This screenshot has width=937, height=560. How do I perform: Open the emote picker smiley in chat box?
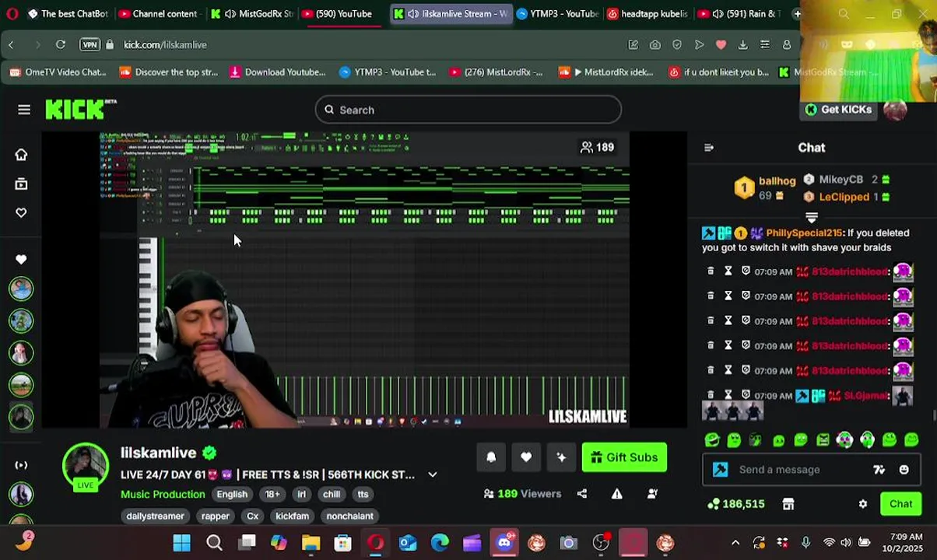pos(904,470)
